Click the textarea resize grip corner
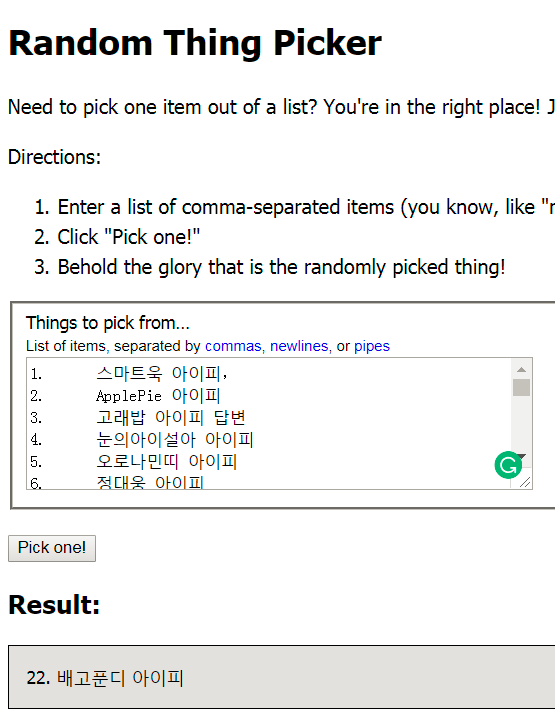555x712 pixels. pos(525,482)
